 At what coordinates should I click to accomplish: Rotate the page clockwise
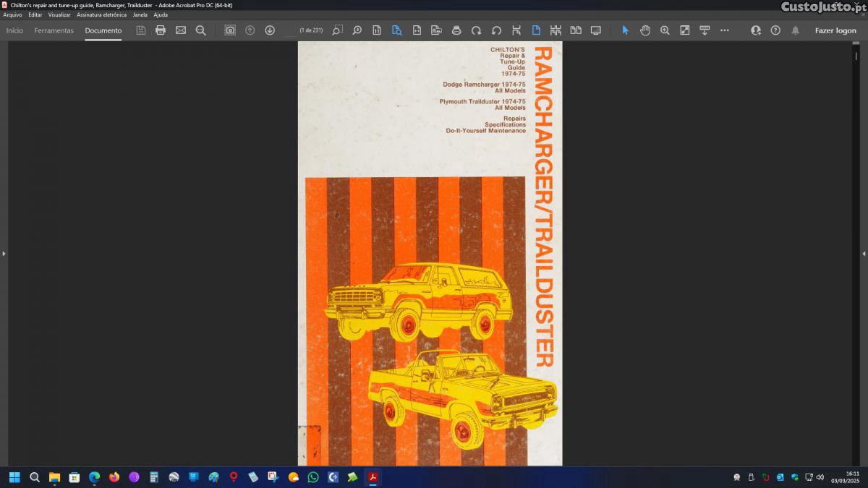pos(476,30)
